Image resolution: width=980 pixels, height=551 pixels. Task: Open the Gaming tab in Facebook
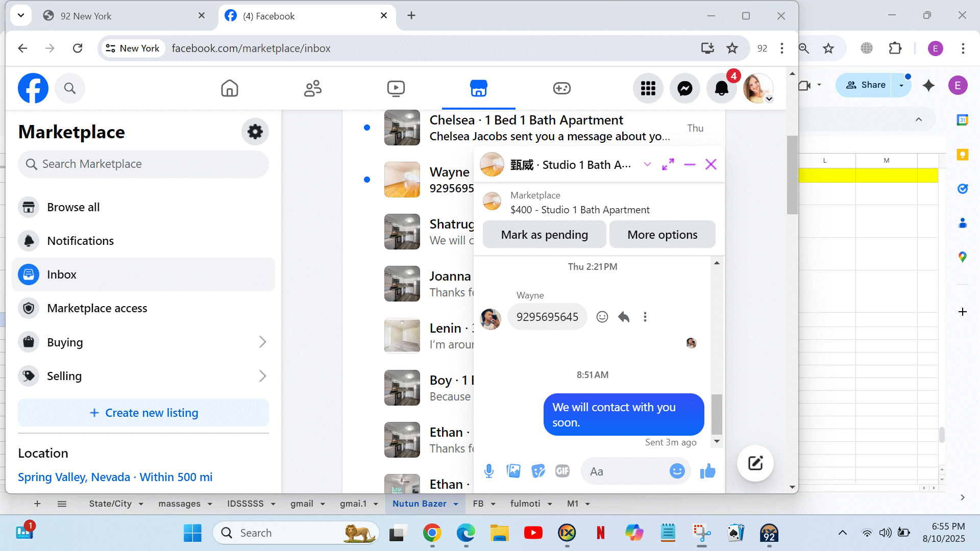(561, 88)
